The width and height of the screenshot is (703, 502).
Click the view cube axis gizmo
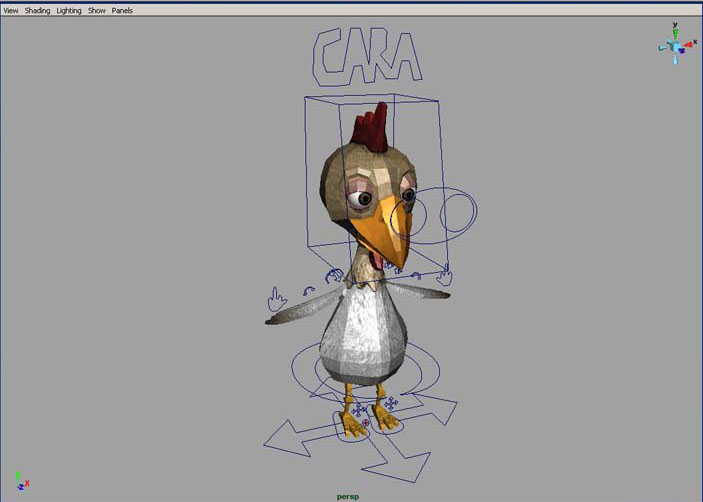[x=677, y=45]
